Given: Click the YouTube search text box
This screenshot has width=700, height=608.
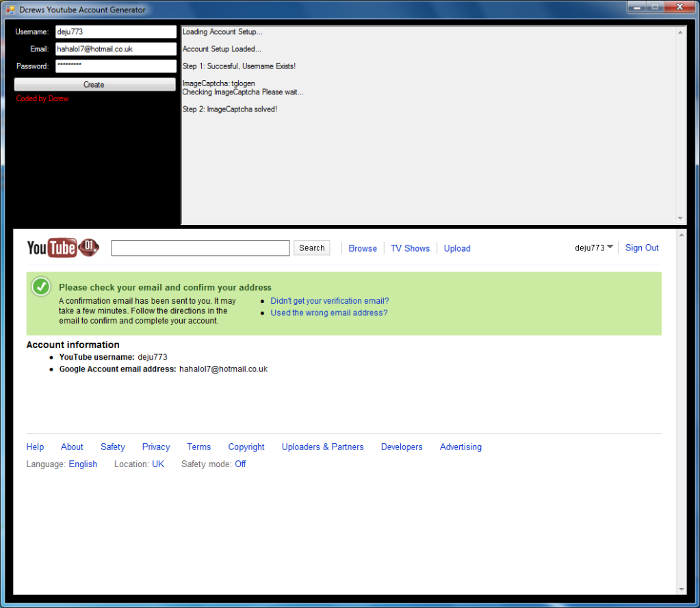Looking at the screenshot, I should pos(200,248).
